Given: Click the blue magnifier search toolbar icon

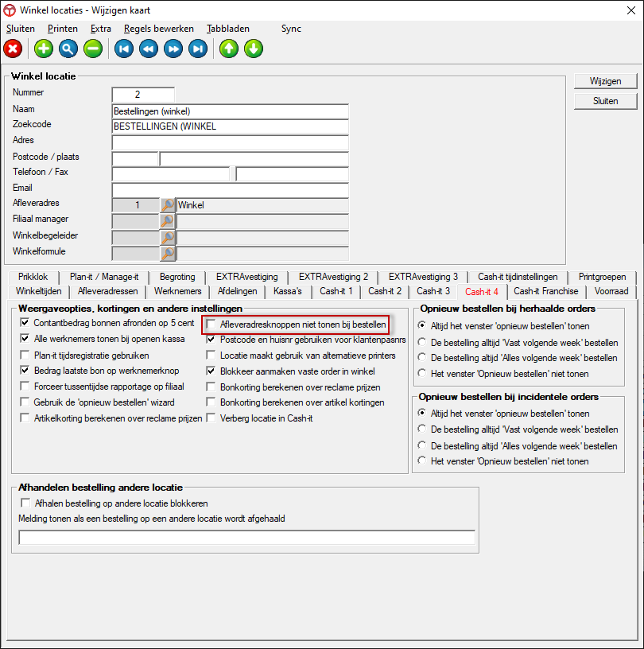Looking at the screenshot, I should coord(68,49).
